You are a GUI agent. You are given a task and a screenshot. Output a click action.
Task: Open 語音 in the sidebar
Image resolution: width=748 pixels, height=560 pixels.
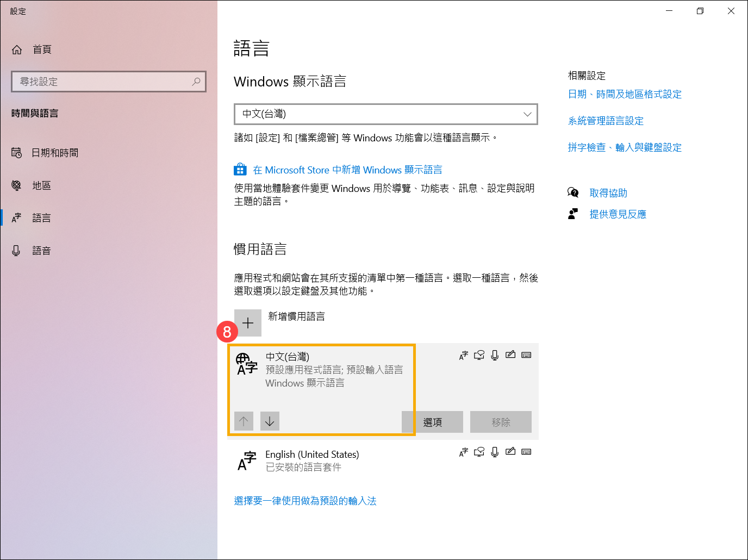109,251
